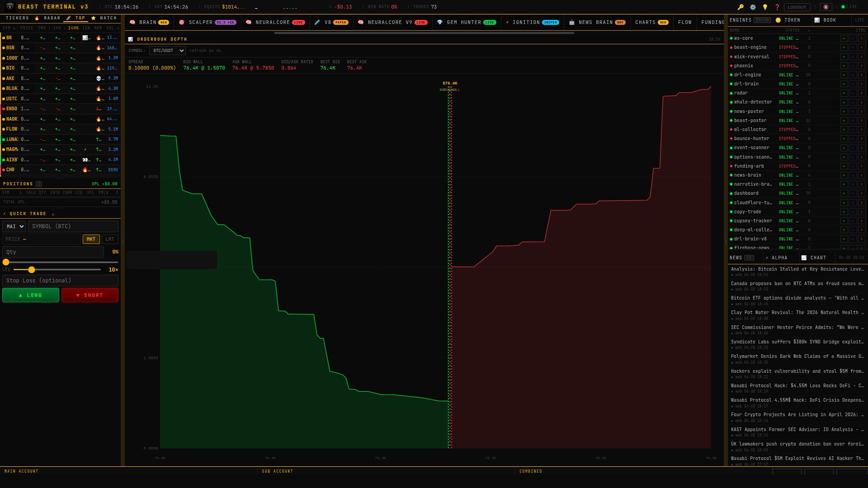Open the BTC/USDT symbol dropdown
This screenshot has height=488, width=868.
pyautogui.click(x=167, y=51)
